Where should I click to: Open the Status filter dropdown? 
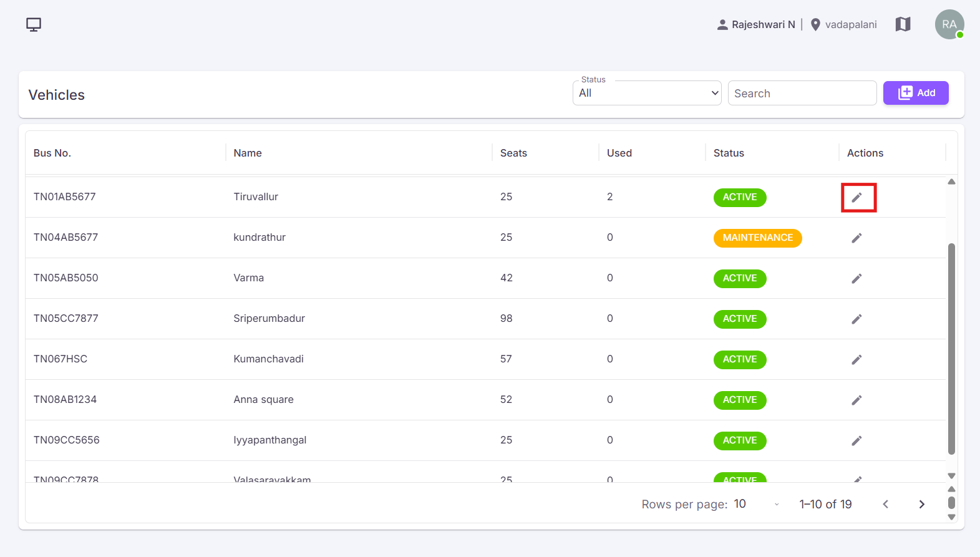[x=647, y=93]
